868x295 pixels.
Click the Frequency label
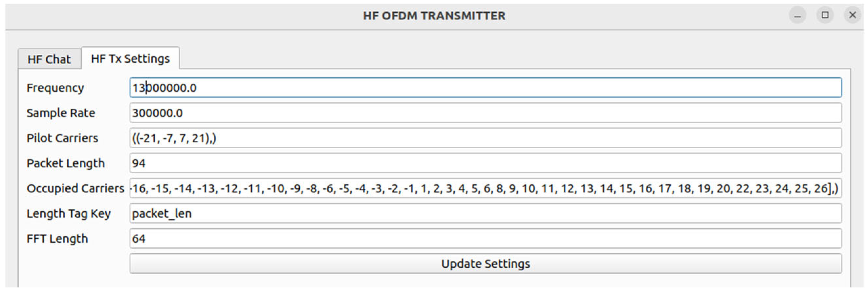[x=55, y=88]
